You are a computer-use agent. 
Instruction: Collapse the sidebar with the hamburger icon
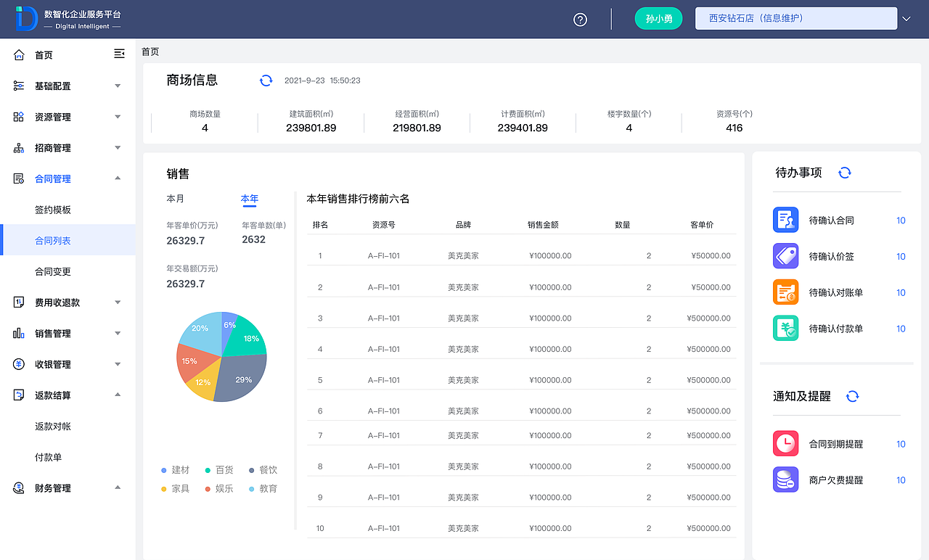[x=119, y=53]
